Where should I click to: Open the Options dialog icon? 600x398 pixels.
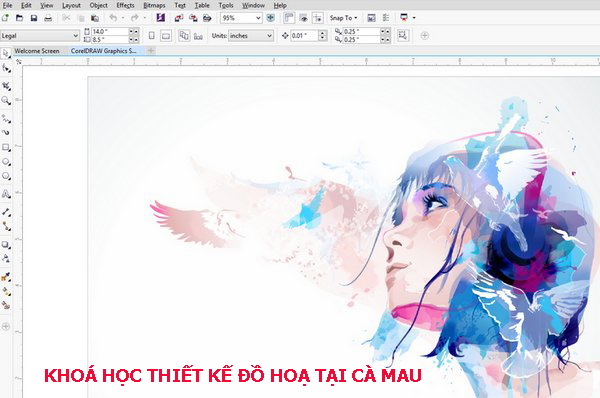386,18
